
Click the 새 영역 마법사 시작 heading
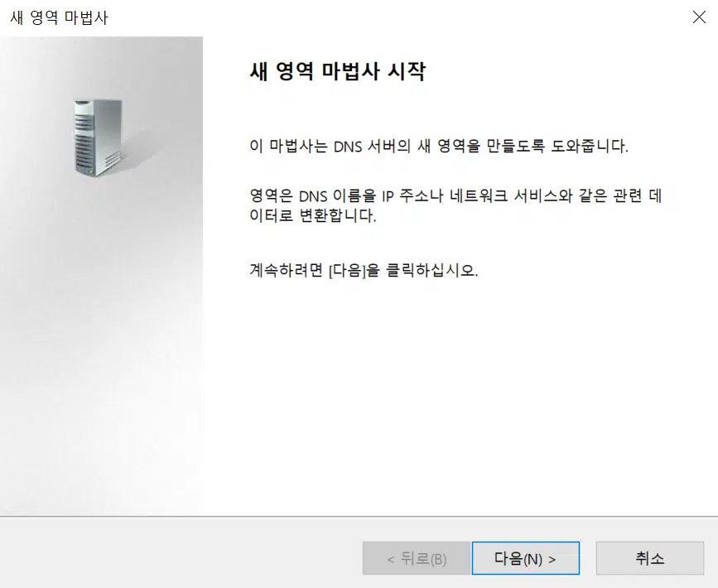click(x=338, y=71)
